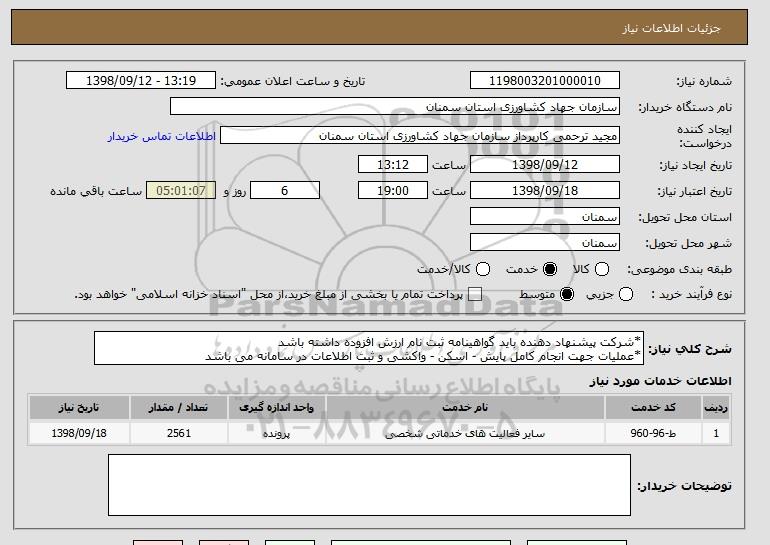The image size is (770, 545).
Task: Click row number 1 in the table
Action: point(716,434)
